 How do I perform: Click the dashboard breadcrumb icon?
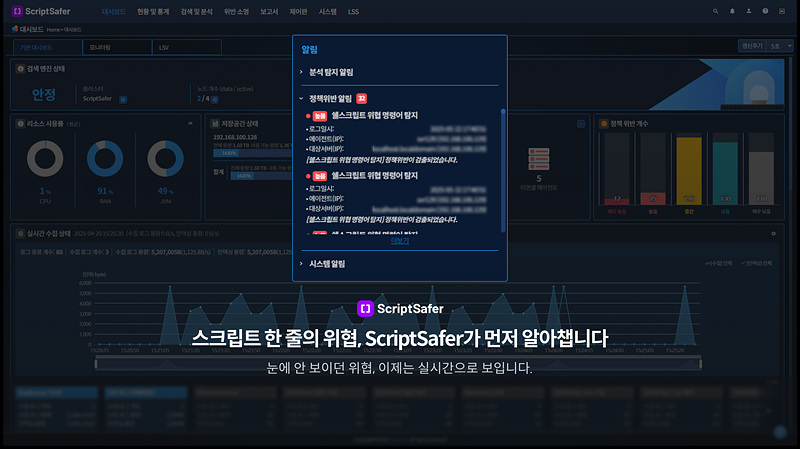pyautogui.click(x=15, y=29)
